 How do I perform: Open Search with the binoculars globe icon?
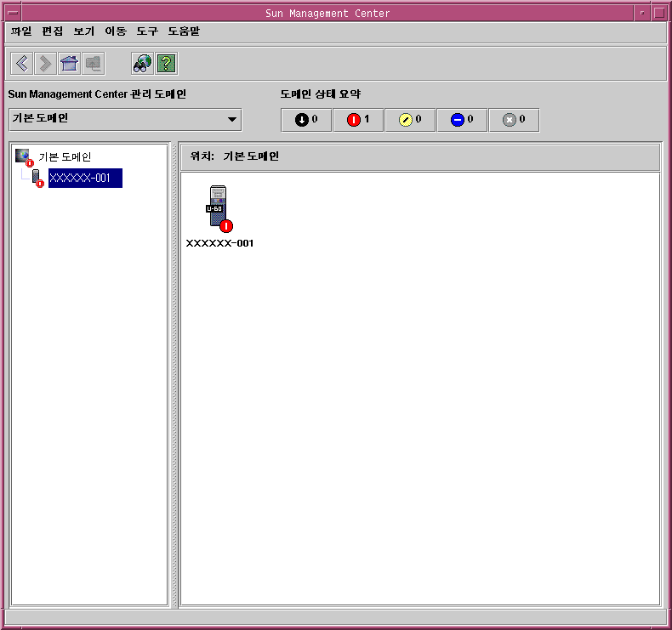pos(142,64)
